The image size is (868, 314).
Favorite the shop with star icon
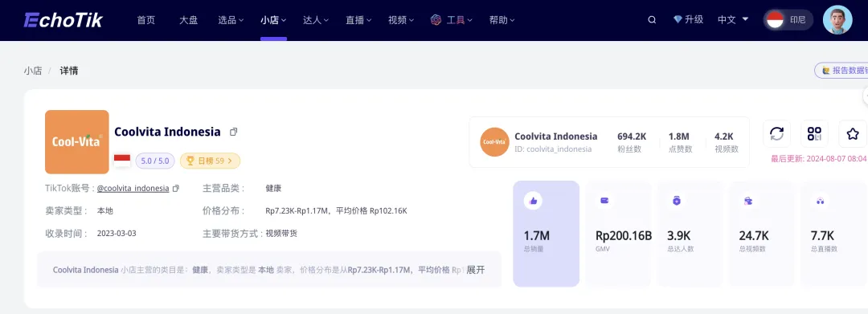click(853, 134)
